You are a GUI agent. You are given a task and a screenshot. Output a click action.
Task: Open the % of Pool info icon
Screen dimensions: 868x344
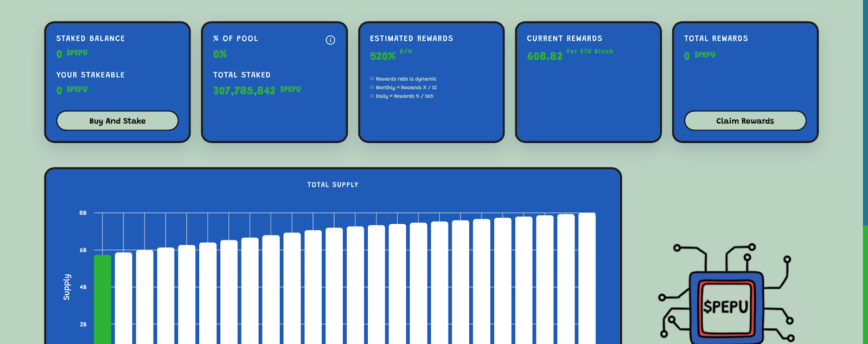tap(330, 40)
